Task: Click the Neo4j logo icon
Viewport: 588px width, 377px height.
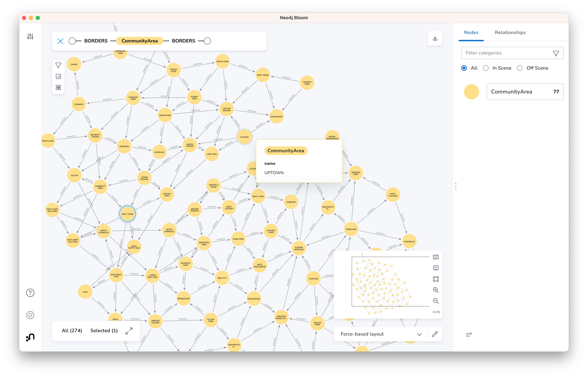Action: [x=30, y=337]
